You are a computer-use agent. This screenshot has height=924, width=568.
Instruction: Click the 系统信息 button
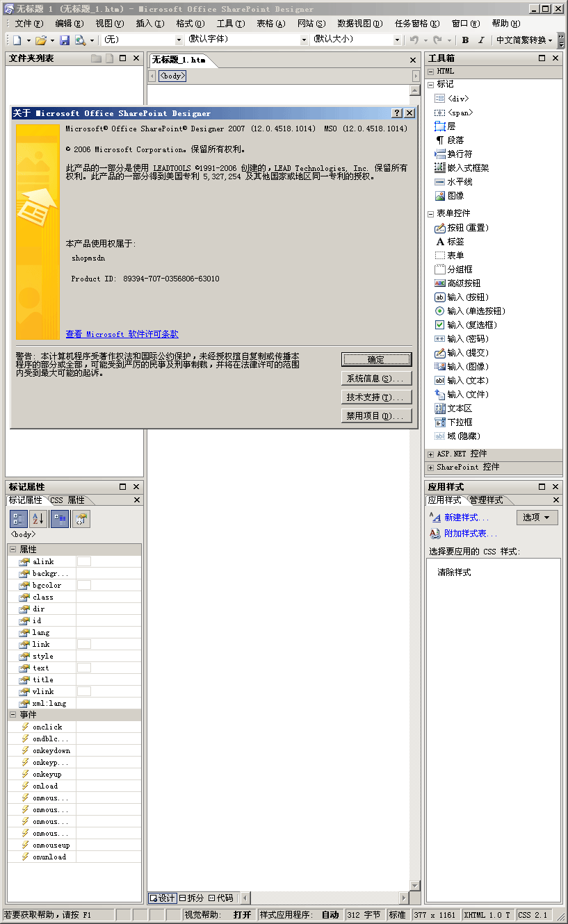tap(376, 379)
